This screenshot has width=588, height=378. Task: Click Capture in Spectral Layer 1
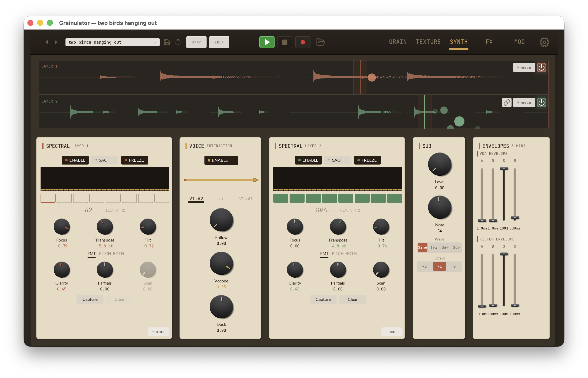coord(90,299)
